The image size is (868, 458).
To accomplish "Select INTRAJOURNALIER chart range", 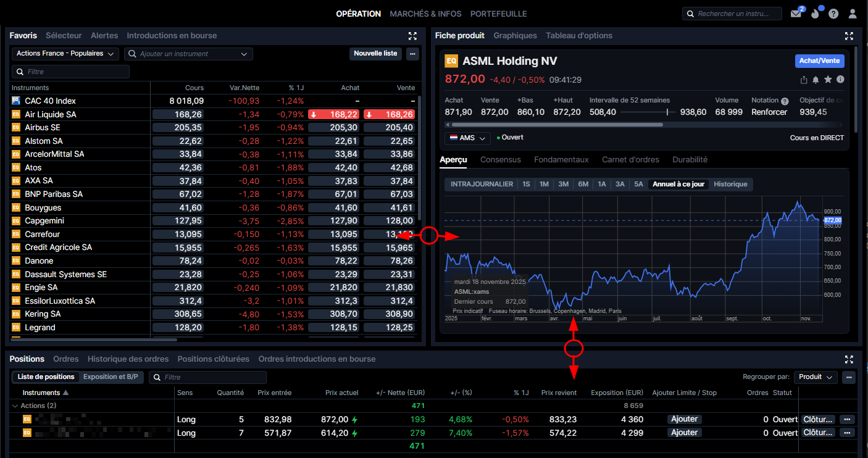I will pos(482,184).
